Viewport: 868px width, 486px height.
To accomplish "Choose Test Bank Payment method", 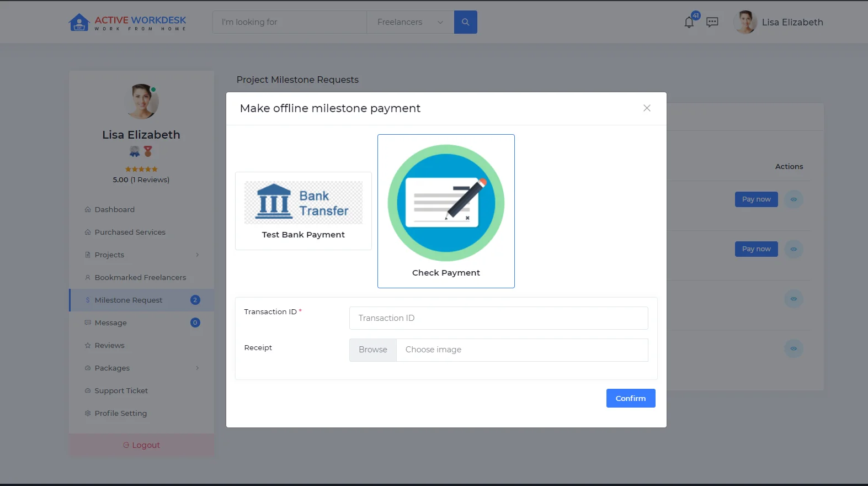I will click(x=303, y=211).
